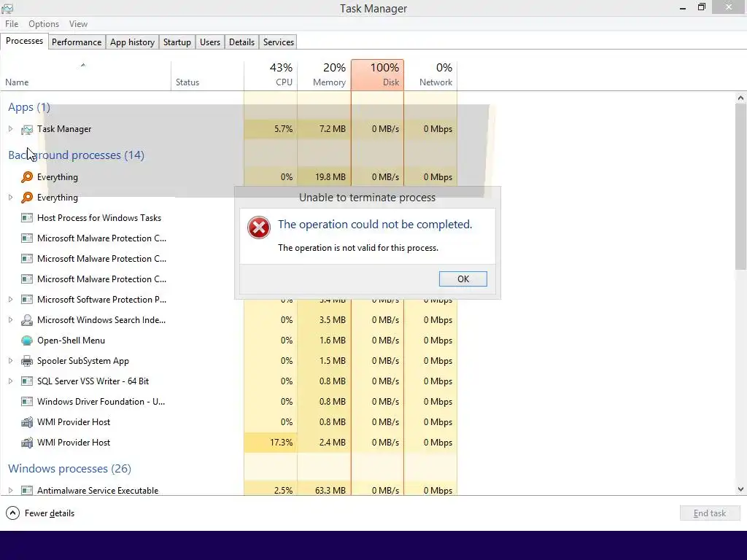
Task: Click Antimalware Service Executable icon
Action: tap(27, 490)
